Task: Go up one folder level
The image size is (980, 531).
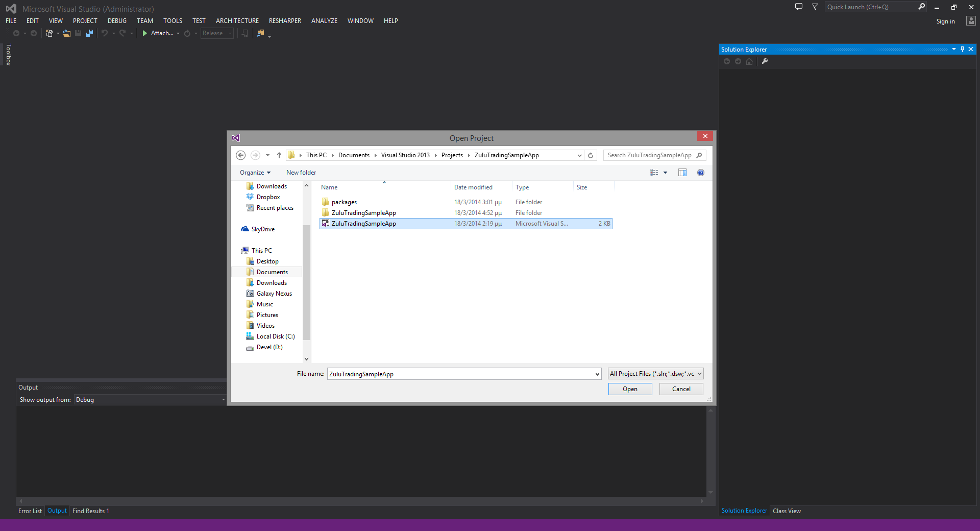Action: tap(279, 155)
